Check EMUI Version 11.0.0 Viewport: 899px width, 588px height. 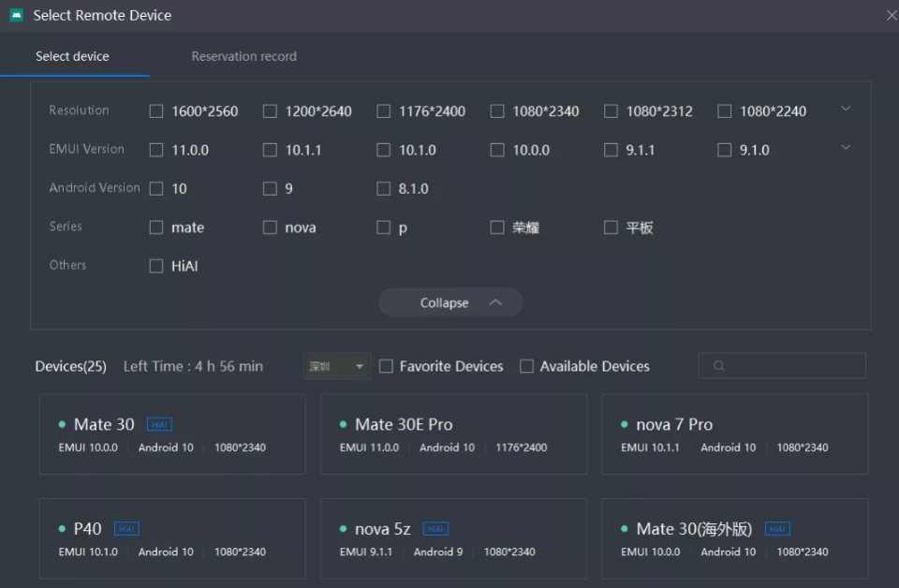click(x=155, y=149)
